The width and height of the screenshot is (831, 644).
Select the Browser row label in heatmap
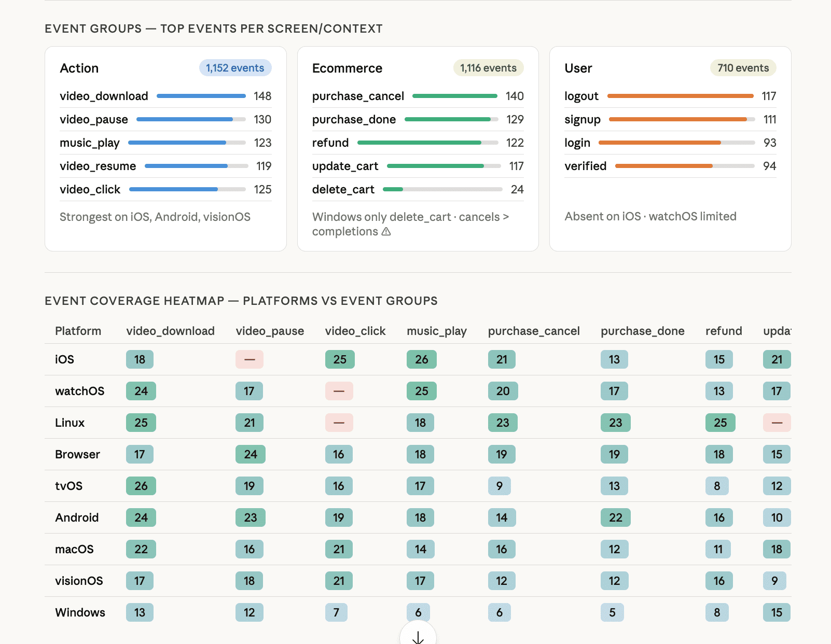pyautogui.click(x=77, y=454)
